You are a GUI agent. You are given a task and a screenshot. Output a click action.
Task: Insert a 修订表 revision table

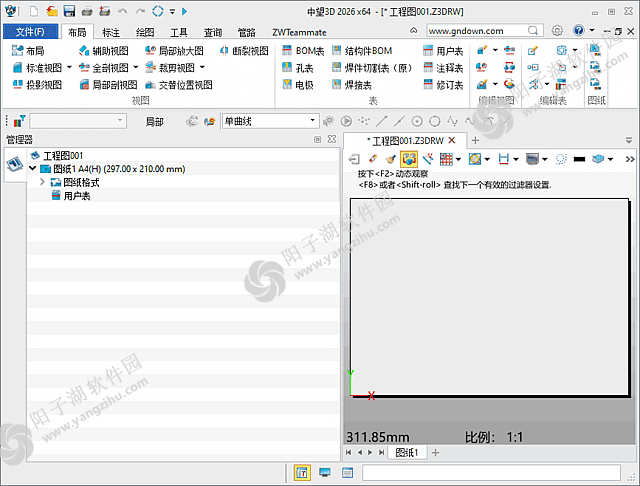[443, 84]
